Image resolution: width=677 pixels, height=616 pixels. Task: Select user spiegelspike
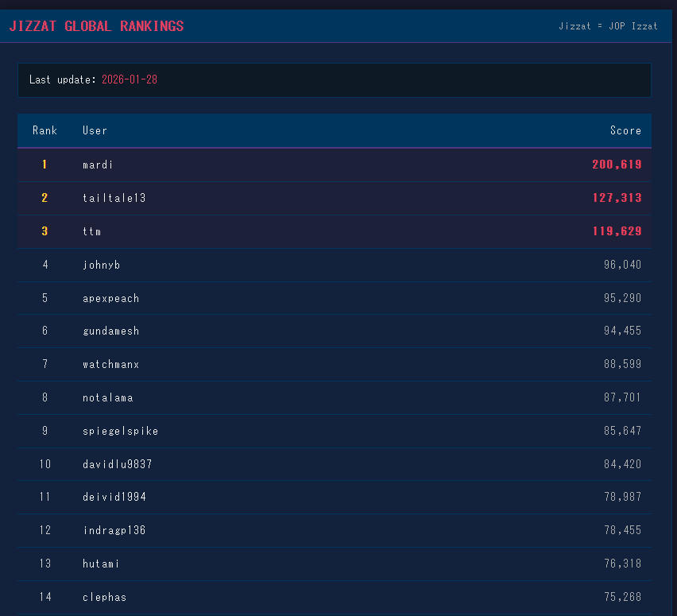(x=121, y=431)
